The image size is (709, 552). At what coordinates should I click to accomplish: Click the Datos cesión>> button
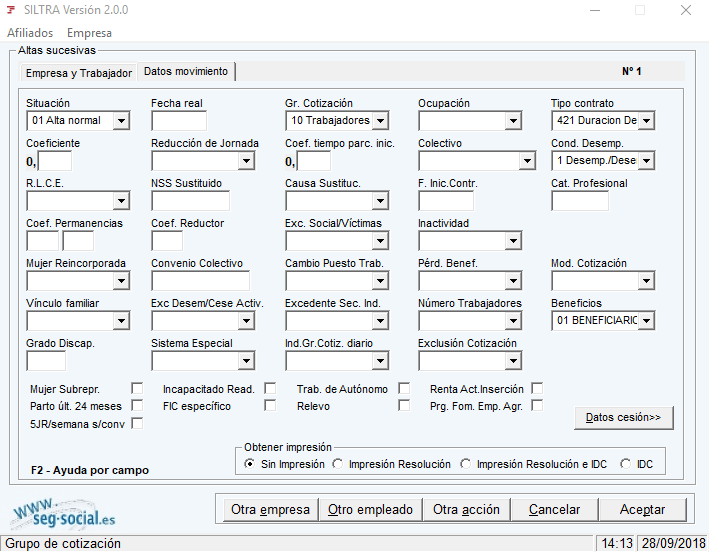pyautogui.click(x=623, y=417)
